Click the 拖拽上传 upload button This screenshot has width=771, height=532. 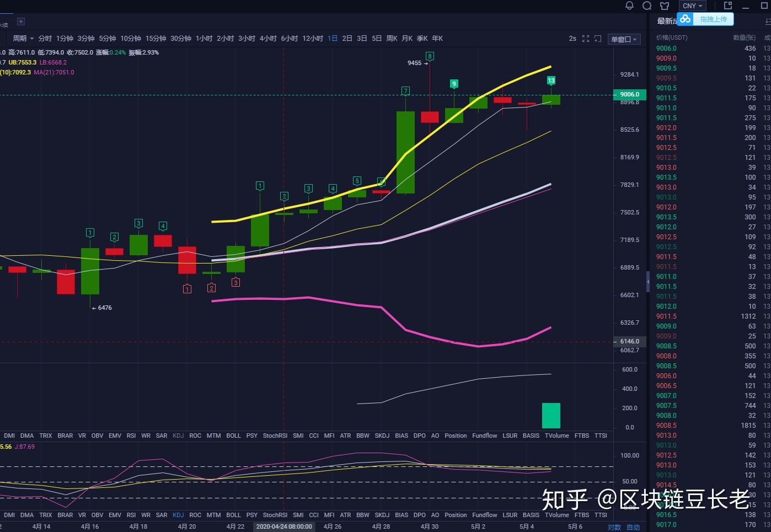click(x=713, y=19)
